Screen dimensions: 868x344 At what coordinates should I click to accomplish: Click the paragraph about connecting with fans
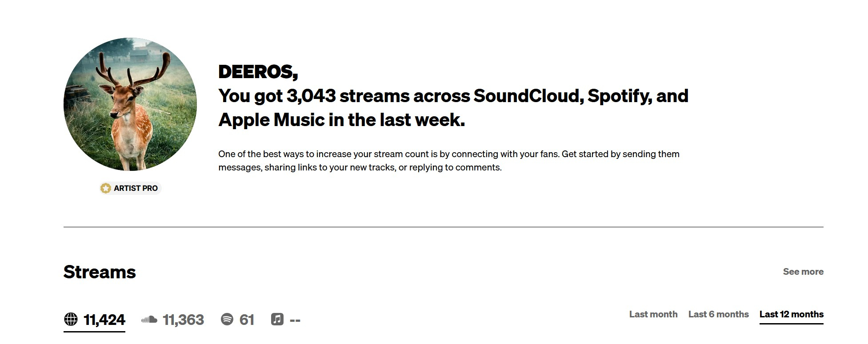pyautogui.click(x=448, y=161)
